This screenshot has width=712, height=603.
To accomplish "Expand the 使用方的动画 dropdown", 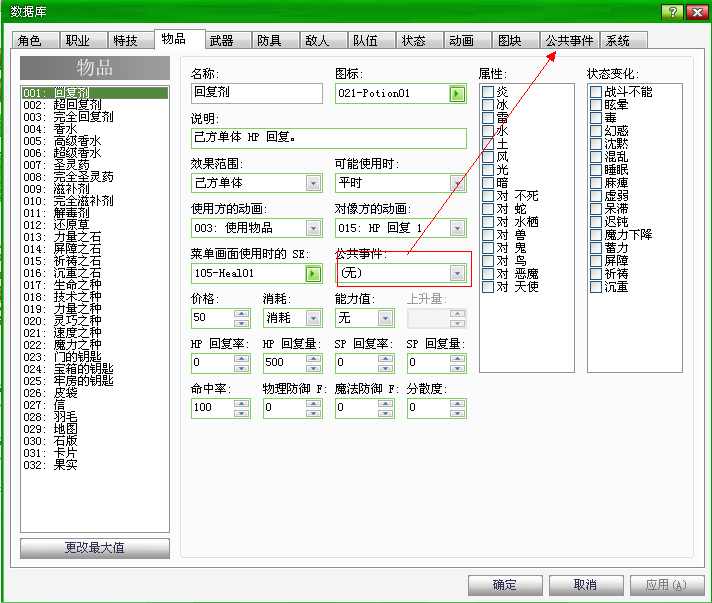I will point(313,228).
